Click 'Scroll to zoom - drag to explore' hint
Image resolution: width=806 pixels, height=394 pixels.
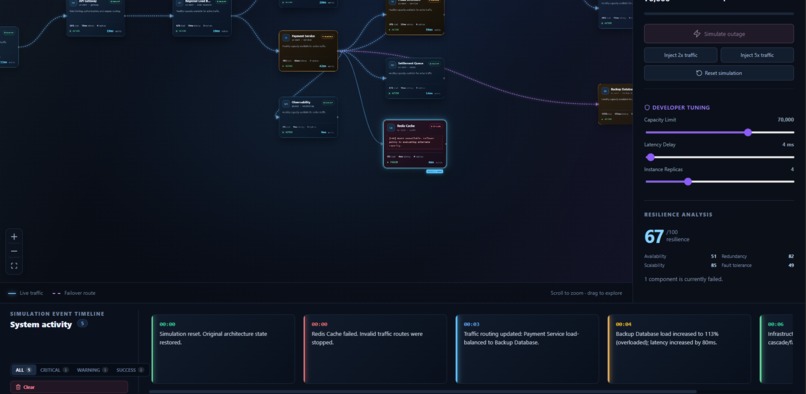click(x=586, y=293)
